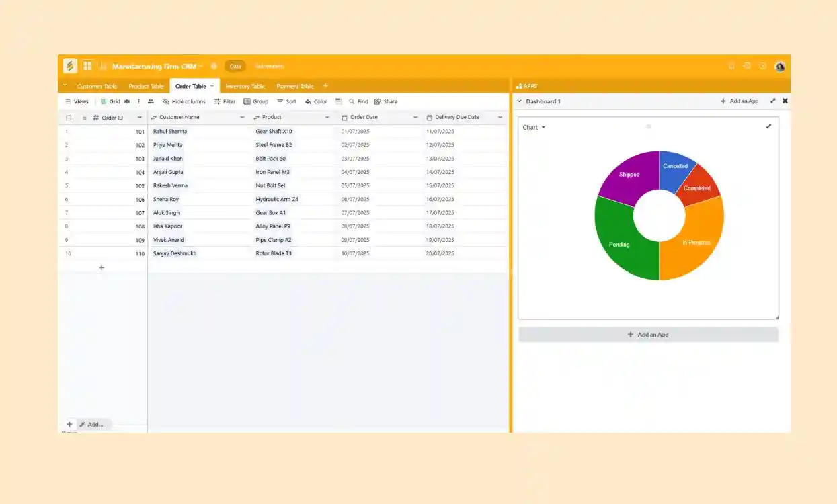Open the Payment Table tab
The height and width of the screenshot is (504, 837).
tap(296, 86)
